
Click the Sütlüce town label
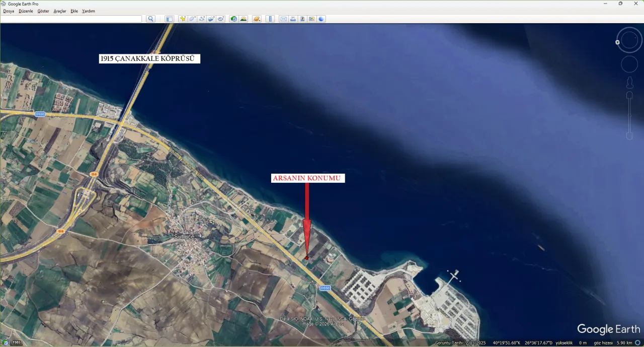click(x=185, y=236)
